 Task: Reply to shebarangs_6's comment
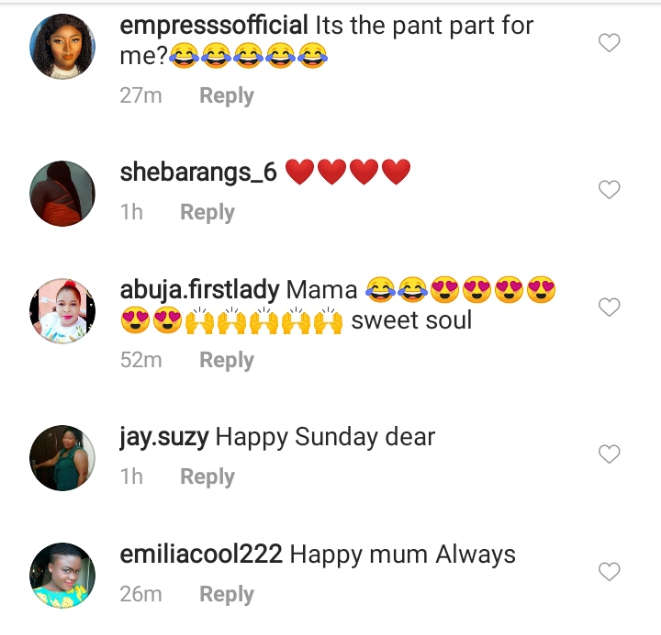[x=207, y=212]
